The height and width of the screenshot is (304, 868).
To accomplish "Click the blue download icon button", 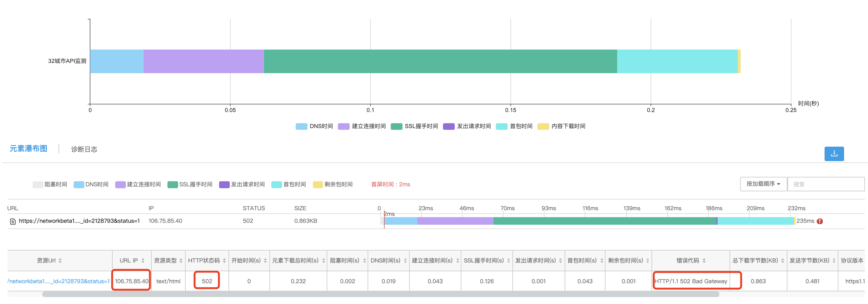I will pyautogui.click(x=834, y=154).
